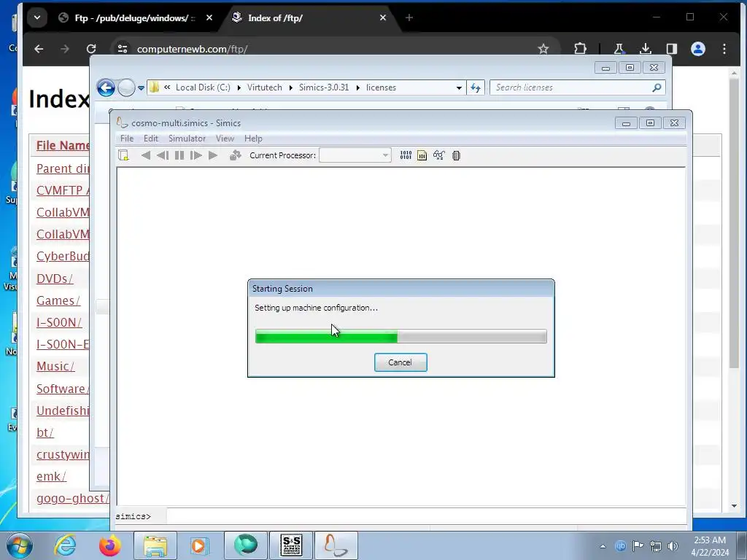Pause the simulation in Simics toolbar
This screenshot has width=747, height=560.
(x=179, y=155)
